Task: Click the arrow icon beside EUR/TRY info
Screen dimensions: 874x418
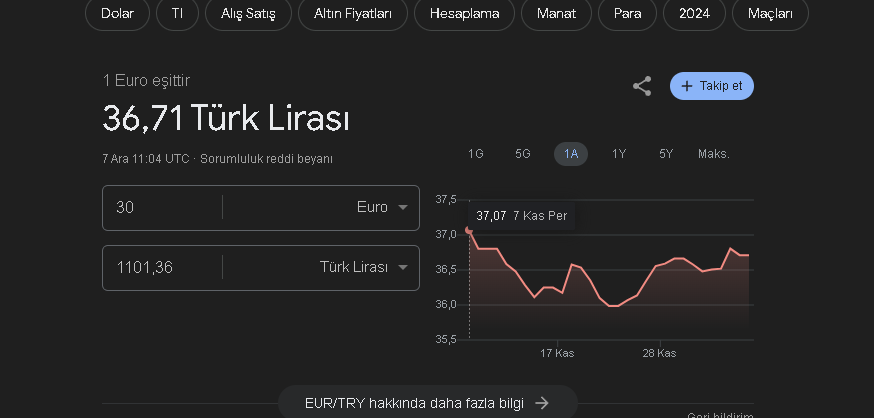Action: coord(542,403)
